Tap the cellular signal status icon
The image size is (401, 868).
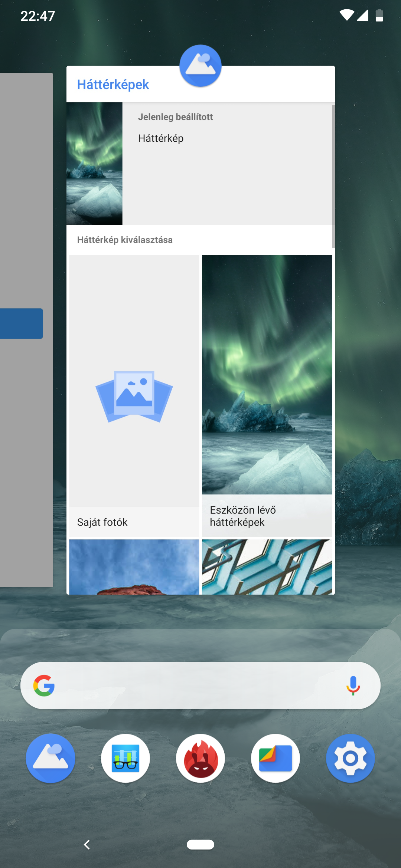tap(362, 15)
